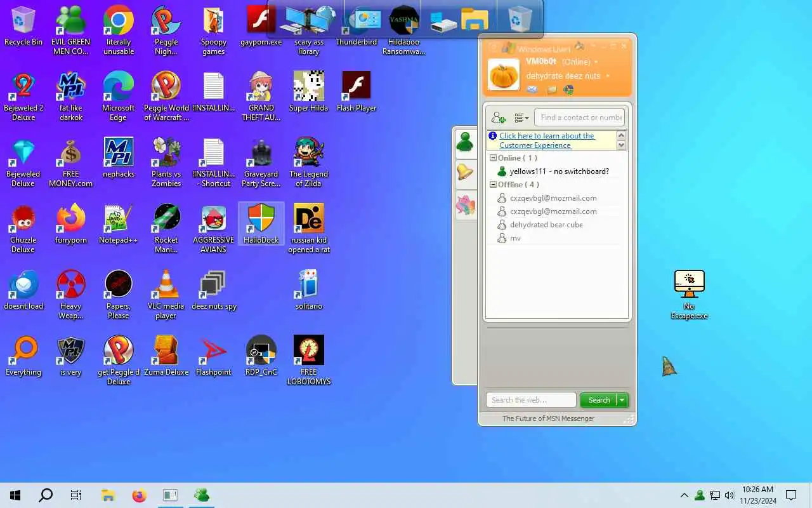Image resolution: width=812 pixels, height=508 pixels.
Task: Open the Thunderbird desktop icon
Action: 357,27
